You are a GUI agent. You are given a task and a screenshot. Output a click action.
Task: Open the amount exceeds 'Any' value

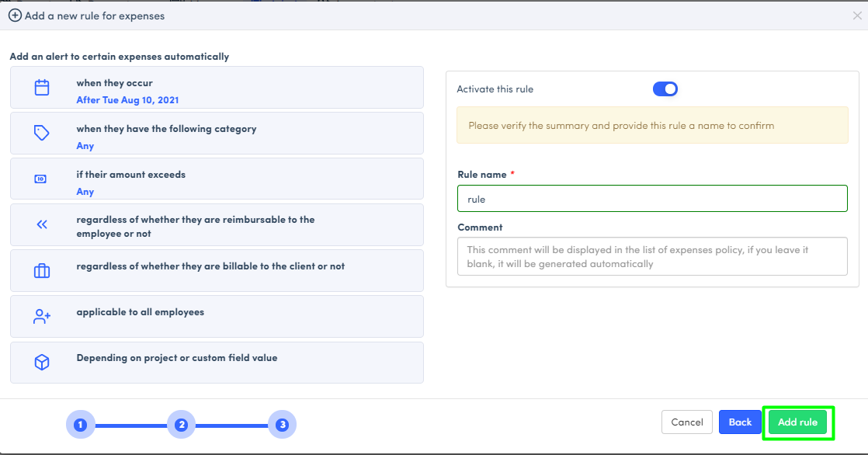tap(85, 192)
